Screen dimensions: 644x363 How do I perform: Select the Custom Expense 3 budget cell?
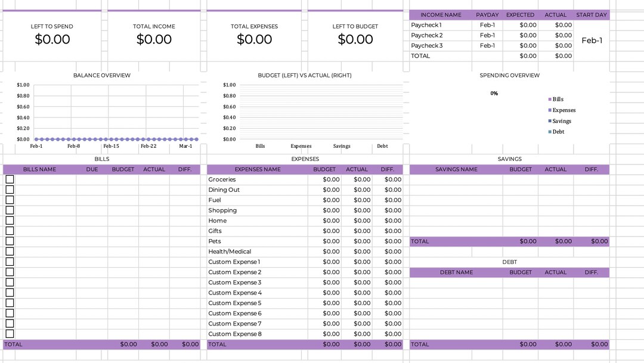tap(324, 283)
